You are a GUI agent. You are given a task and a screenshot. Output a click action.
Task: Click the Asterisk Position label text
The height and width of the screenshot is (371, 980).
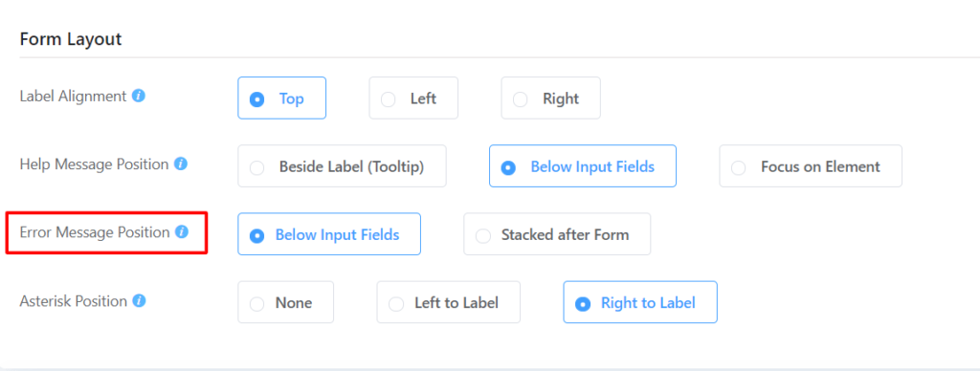[73, 301]
